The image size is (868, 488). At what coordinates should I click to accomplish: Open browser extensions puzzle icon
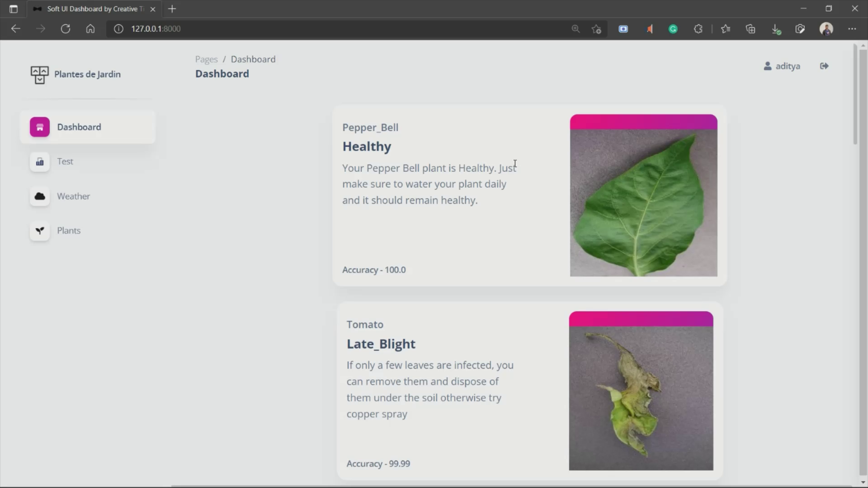point(698,29)
